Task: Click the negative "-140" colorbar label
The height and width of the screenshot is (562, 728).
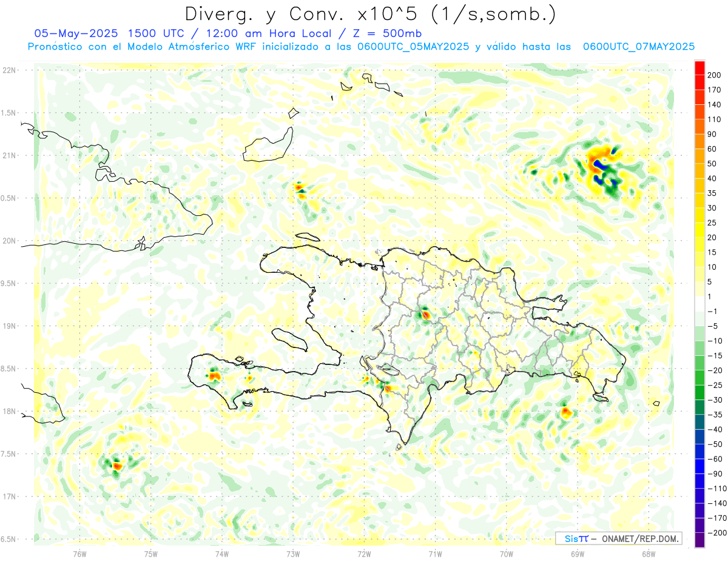Action: [718, 503]
